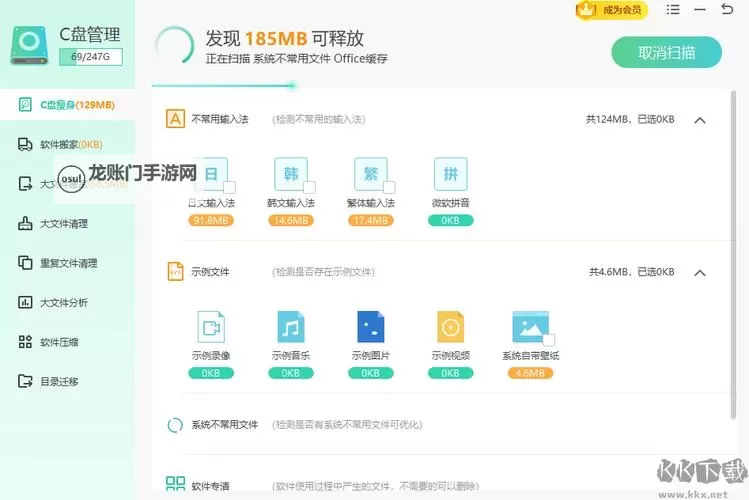Screen dimensions: 749x500
Task: Click the 91.8MB size badge
Action: (211, 221)
